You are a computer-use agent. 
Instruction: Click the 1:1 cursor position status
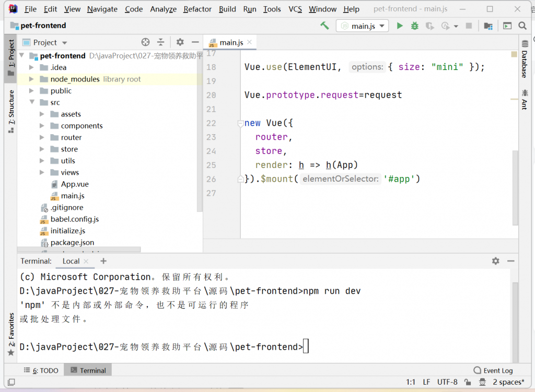coord(411,382)
